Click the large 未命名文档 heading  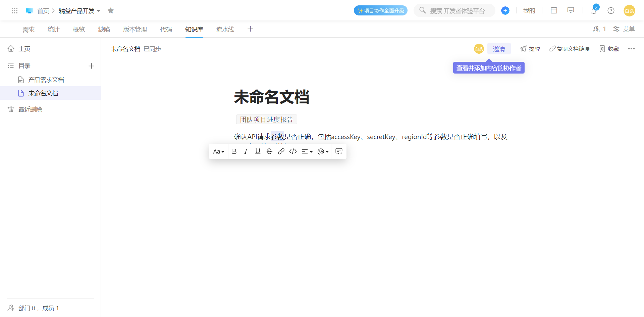tap(272, 97)
